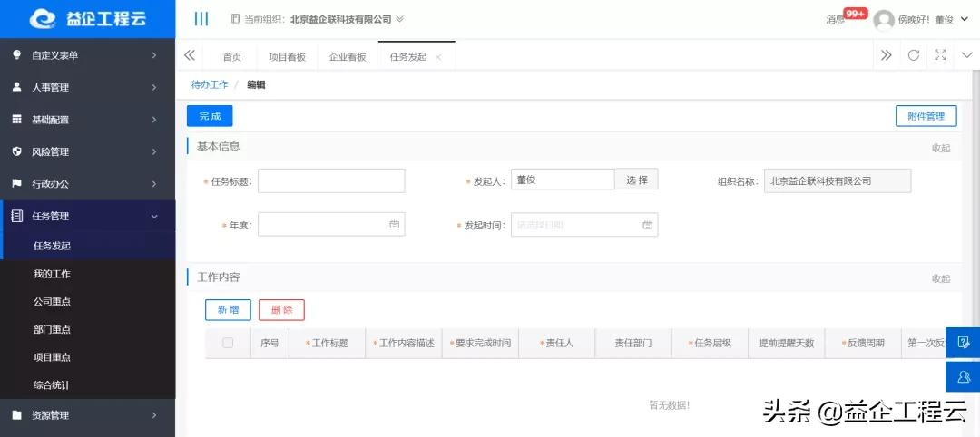Collapse the 任务管理 menu
The height and width of the screenshot is (437, 980).
pos(154,216)
